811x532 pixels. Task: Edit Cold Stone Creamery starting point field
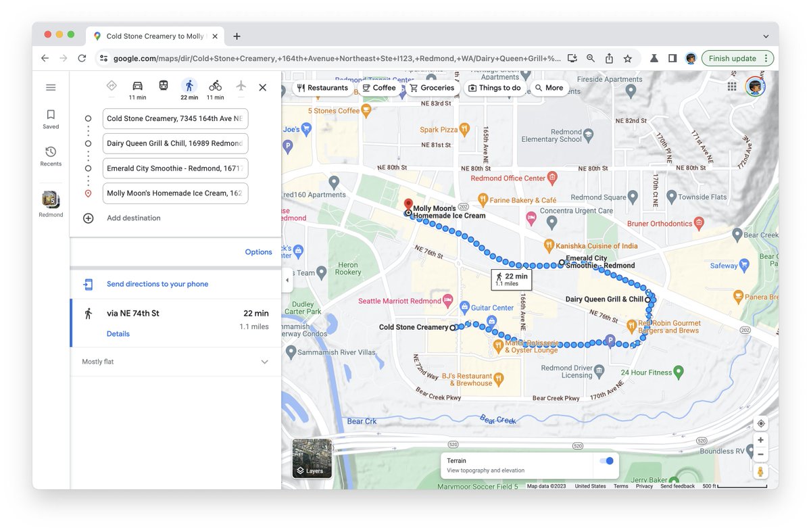point(175,118)
